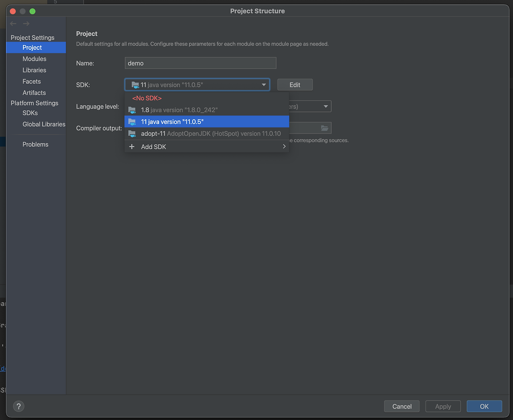Open the Language level dropdown arrow
The height and width of the screenshot is (420, 513).
click(x=325, y=106)
